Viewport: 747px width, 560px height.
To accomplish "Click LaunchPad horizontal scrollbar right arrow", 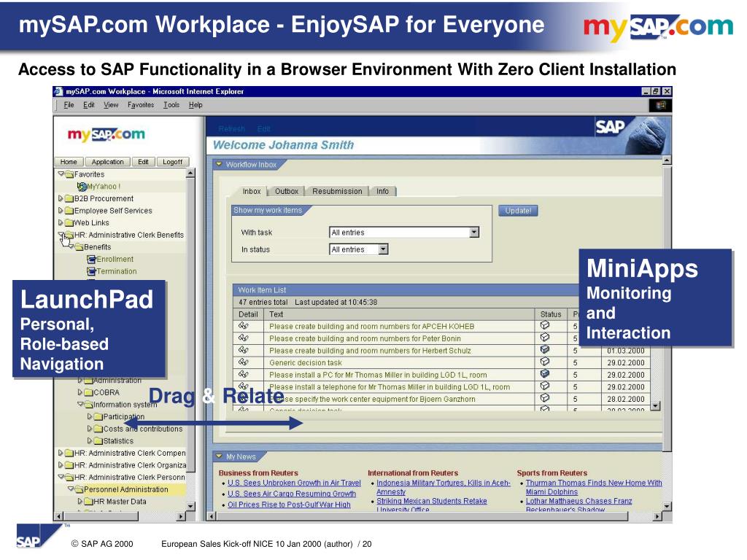I will (181, 516).
